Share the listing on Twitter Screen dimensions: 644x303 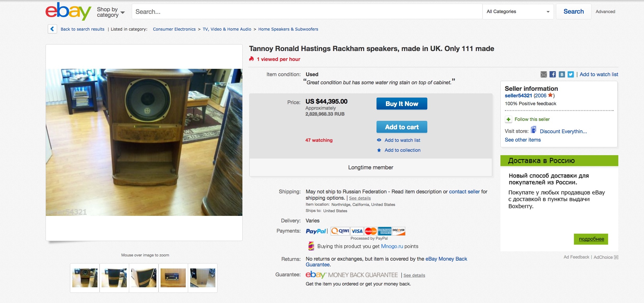(x=571, y=74)
